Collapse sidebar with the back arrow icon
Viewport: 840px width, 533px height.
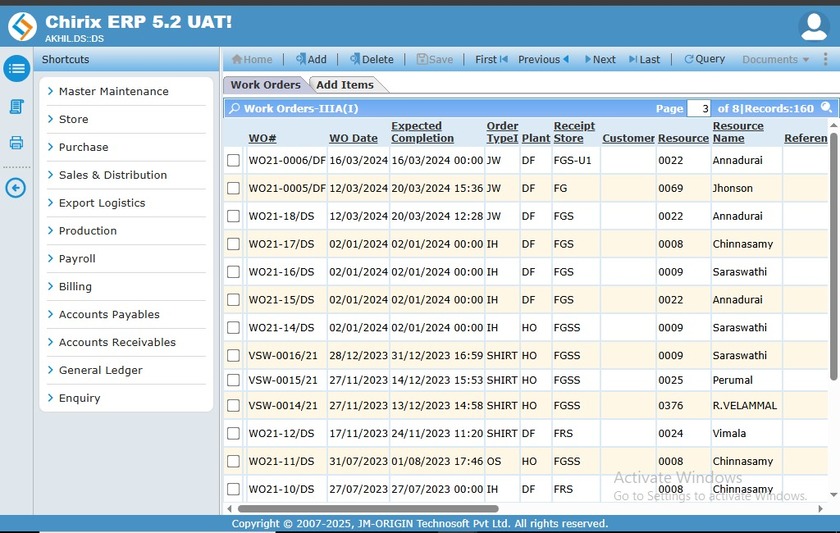16,188
